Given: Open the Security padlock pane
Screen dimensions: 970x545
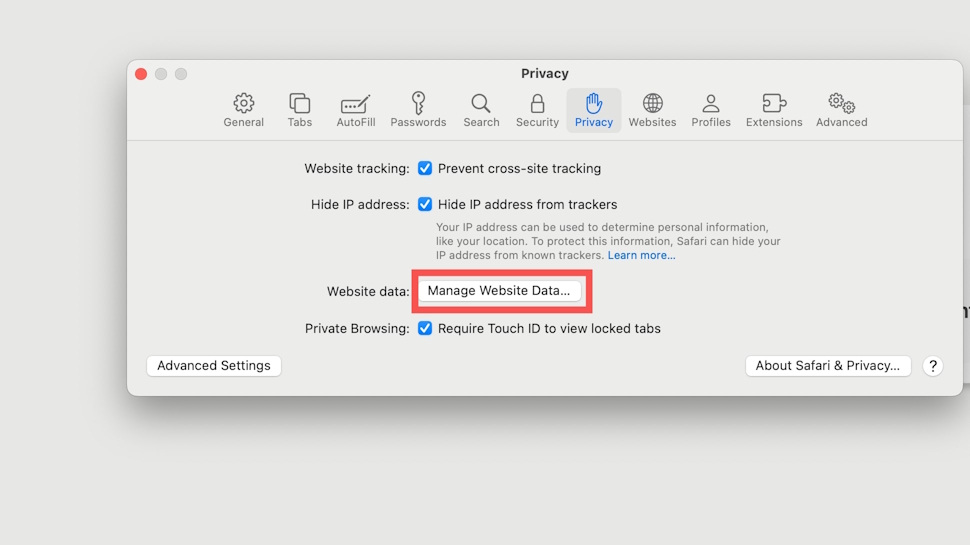Looking at the screenshot, I should click(537, 110).
